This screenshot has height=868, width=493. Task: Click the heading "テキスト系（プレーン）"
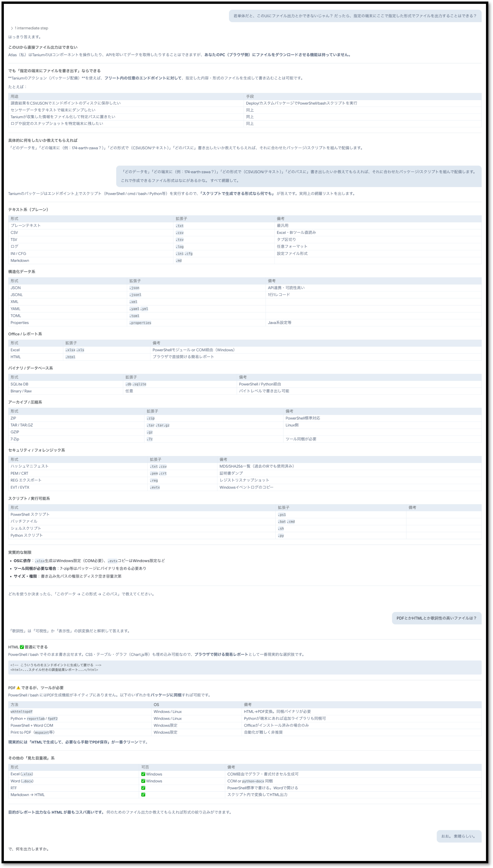tap(28, 210)
